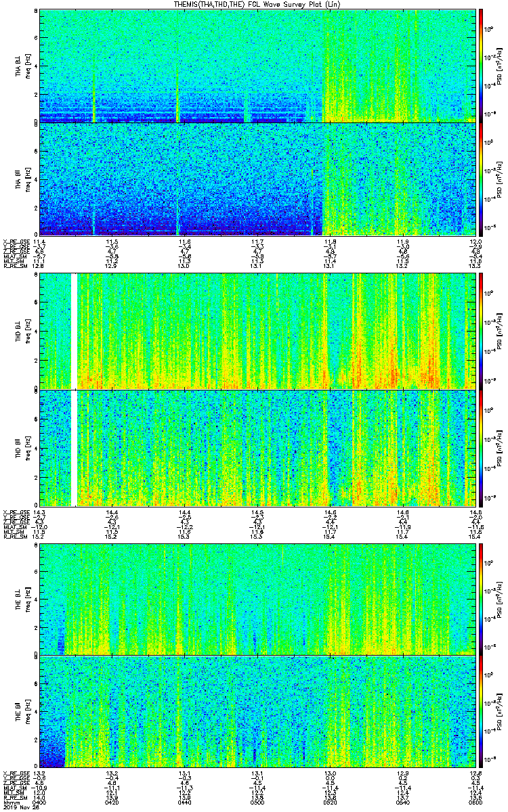Click the '0420' time label
The width and height of the screenshot is (508, 812).
point(112,803)
